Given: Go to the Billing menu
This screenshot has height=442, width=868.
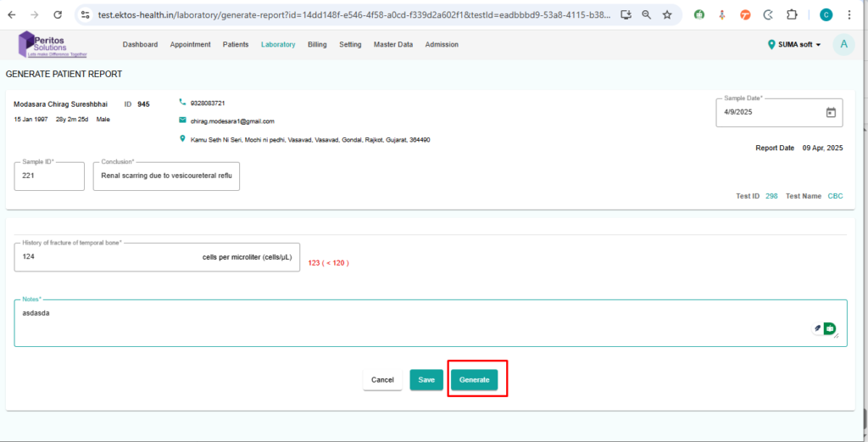Looking at the screenshot, I should [x=317, y=45].
